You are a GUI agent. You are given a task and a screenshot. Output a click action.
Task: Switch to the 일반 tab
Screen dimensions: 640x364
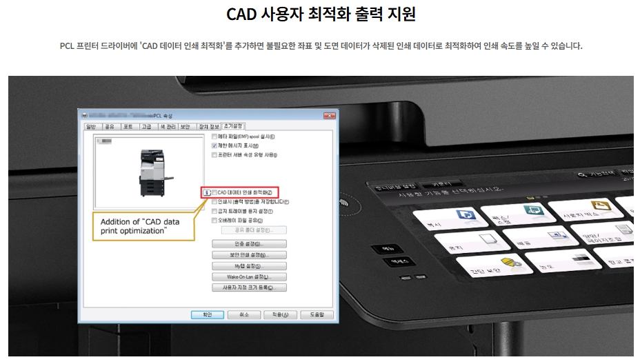(x=90, y=126)
